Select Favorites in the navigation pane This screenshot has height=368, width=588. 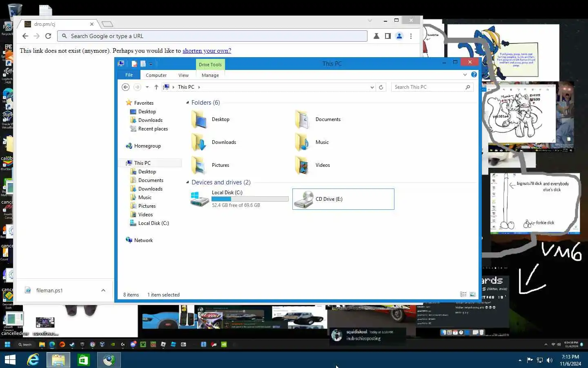point(144,103)
